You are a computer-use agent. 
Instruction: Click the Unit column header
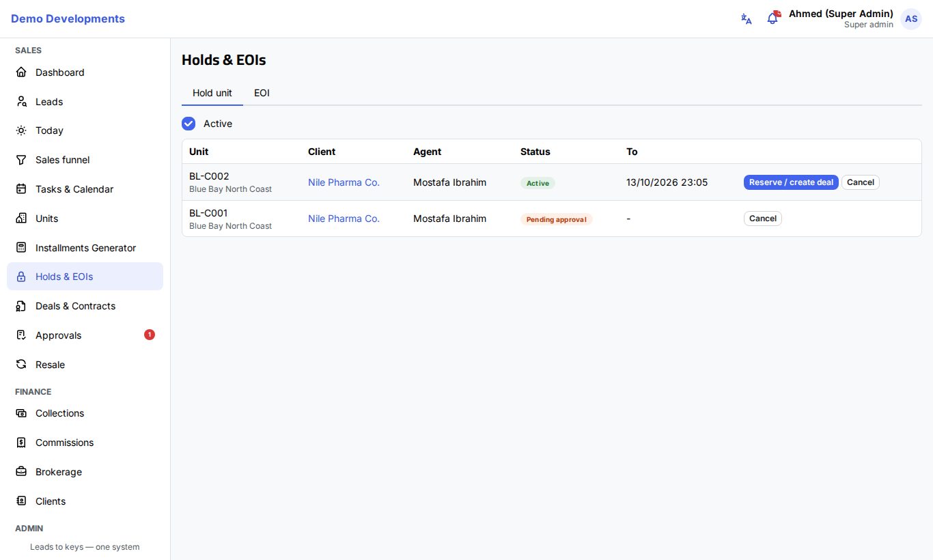(199, 152)
